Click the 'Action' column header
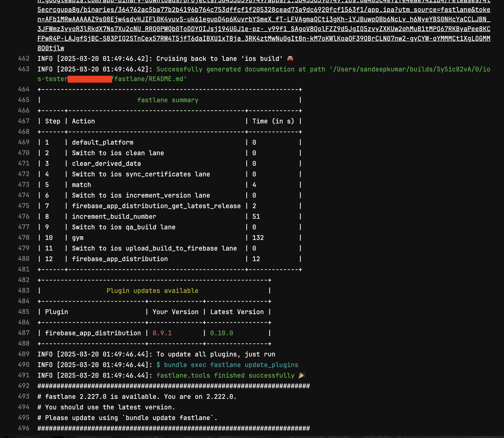The image size is (504, 438). pyautogui.click(x=83, y=121)
